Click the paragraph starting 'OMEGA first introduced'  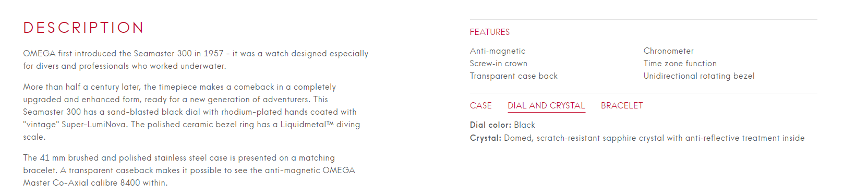pyautogui.click(x=196, y=60)
